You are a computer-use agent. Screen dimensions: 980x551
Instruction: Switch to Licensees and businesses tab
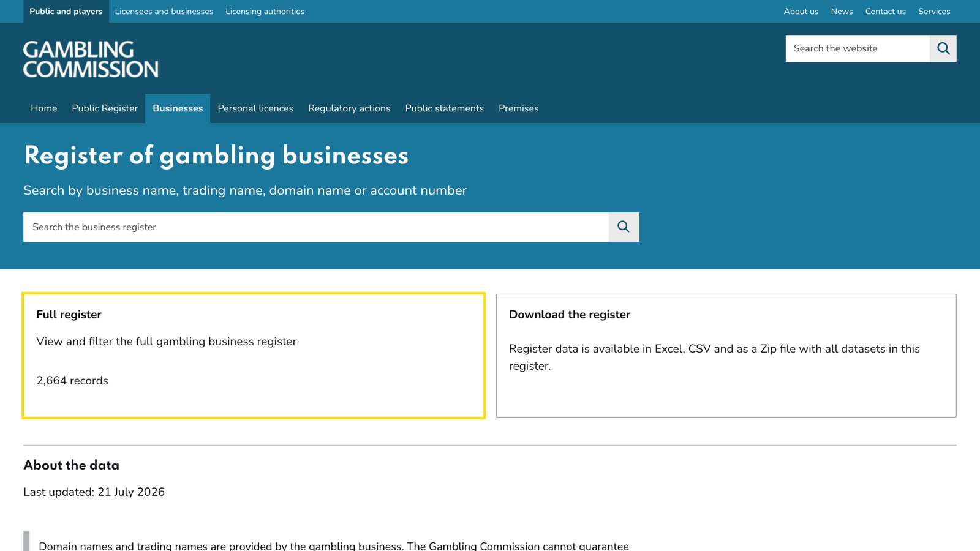[164, 12]
